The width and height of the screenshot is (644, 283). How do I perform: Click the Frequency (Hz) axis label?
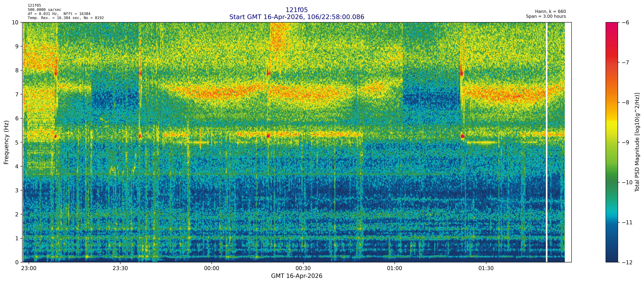coord(6,142)
